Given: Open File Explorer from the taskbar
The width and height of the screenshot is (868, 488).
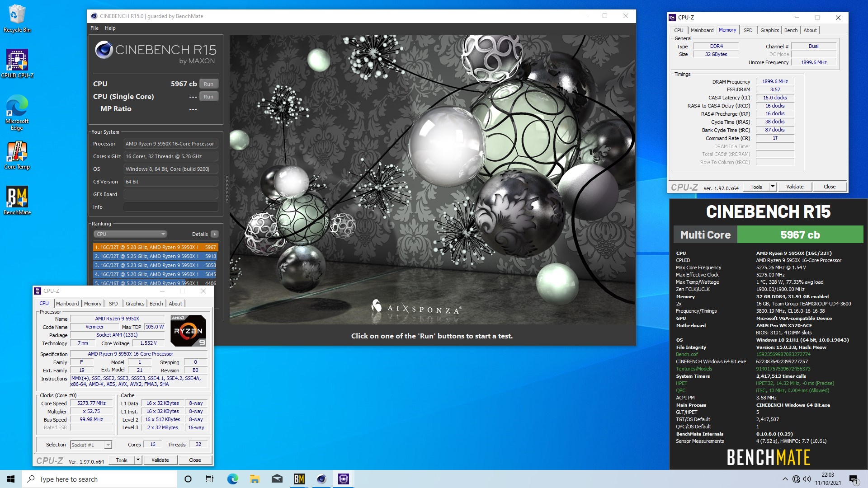Looking at the screenshot, I should [255, 479].
